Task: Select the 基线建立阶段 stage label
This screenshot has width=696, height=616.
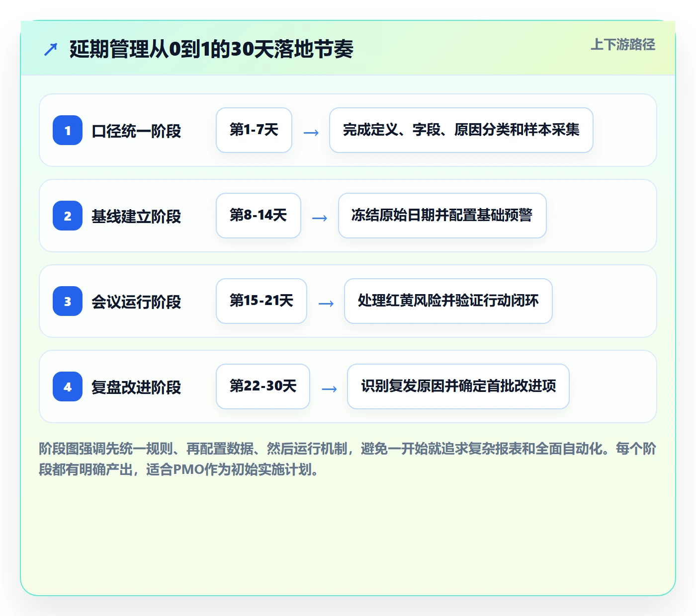Action: [136, 217]
